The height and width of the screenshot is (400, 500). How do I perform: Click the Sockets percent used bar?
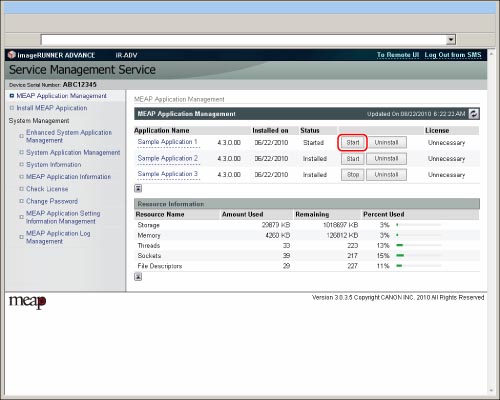pyautogui.click(x=419, y=256)
